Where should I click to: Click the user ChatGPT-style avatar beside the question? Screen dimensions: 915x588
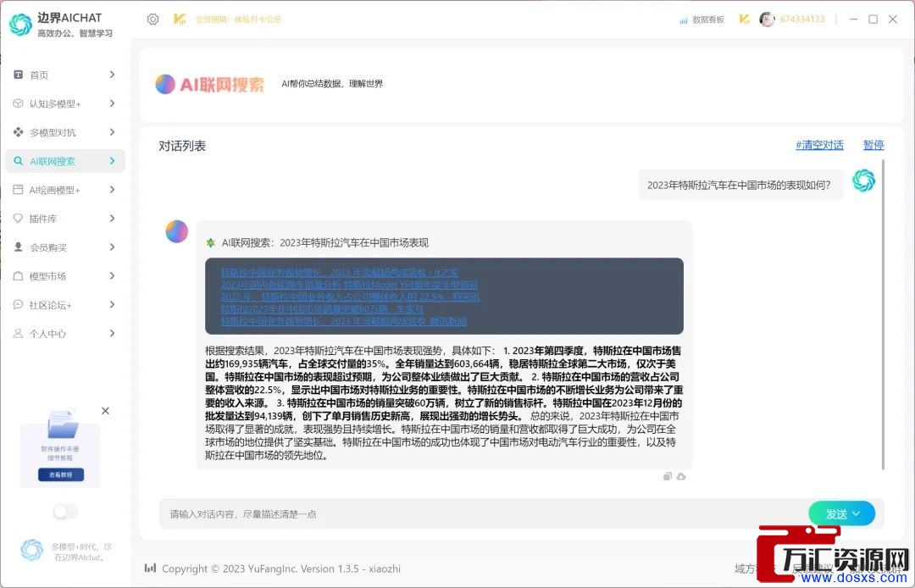tap(863, 180)
